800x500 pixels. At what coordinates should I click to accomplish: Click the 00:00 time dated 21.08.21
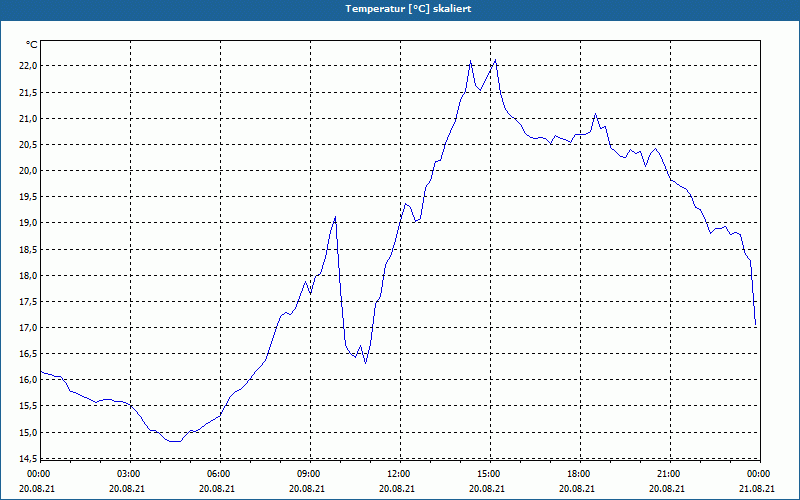click(759, 474)
